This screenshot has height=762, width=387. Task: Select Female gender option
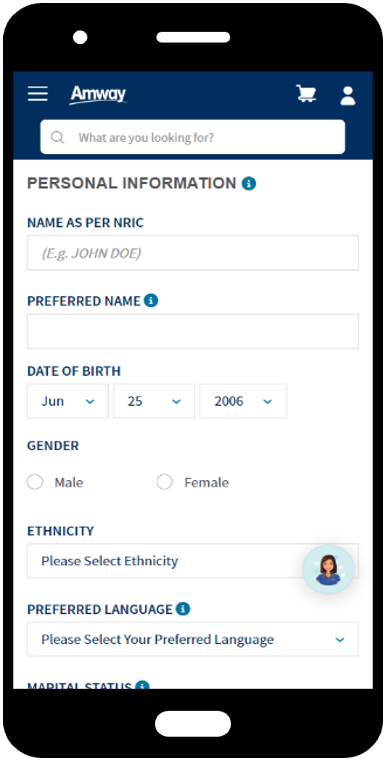pyautogui.click(x=164, y=483)
